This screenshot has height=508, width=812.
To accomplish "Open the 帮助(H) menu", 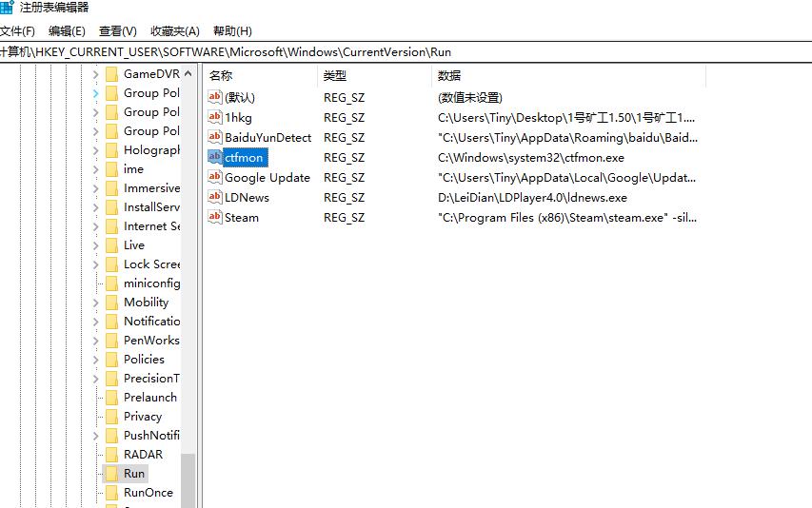I will pyautogui.click(x=232, y=31).
